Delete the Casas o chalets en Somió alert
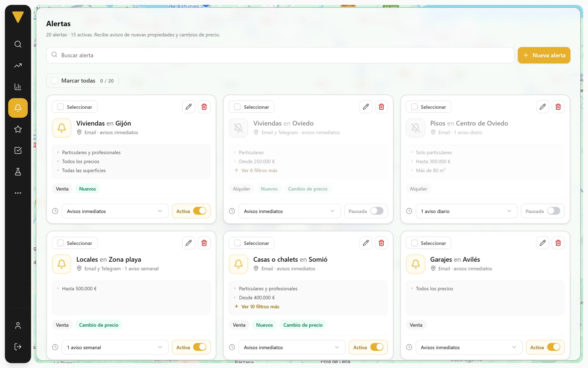Screen dimensions: 588x368 coord(381,243)
